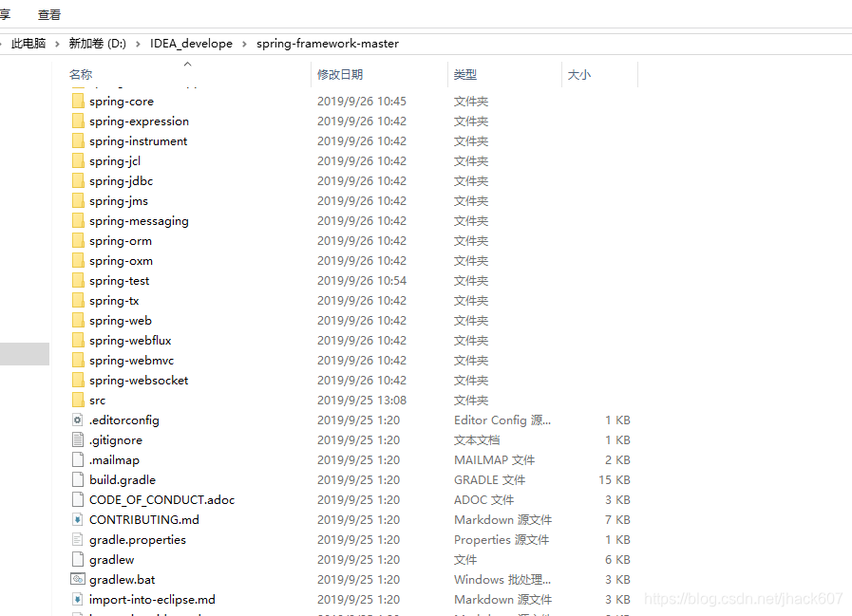Click the gradlew.bat batch file icon

(x=78, y=579)
